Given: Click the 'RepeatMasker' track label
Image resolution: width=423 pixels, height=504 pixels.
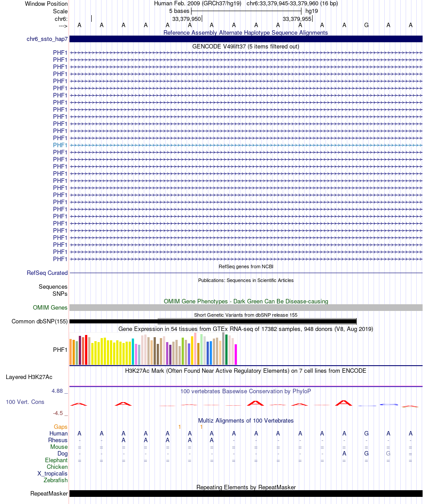Looking at the screenshot, I should pyautogui.click(x=49, y=494).
